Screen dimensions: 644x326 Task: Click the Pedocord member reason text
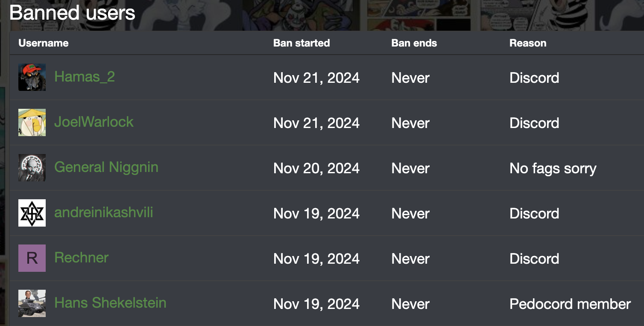[570, 304]
